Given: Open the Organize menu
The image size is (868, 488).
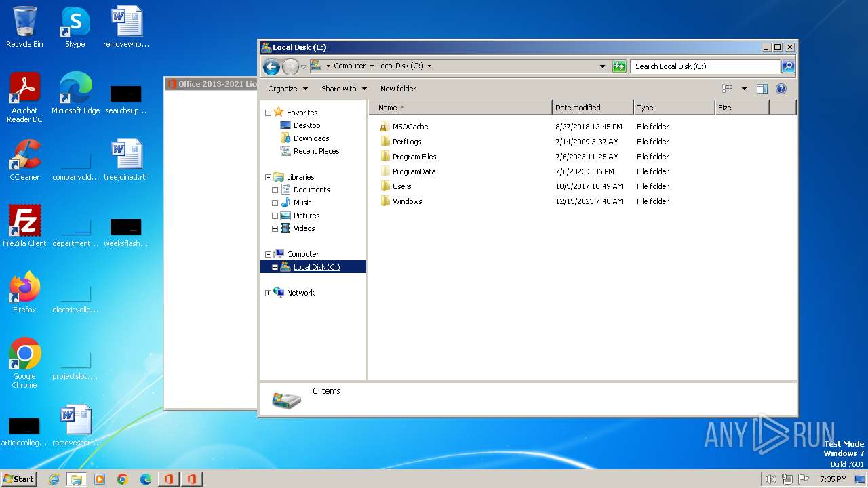Looking at the screenshot, I should pos(288,89).
